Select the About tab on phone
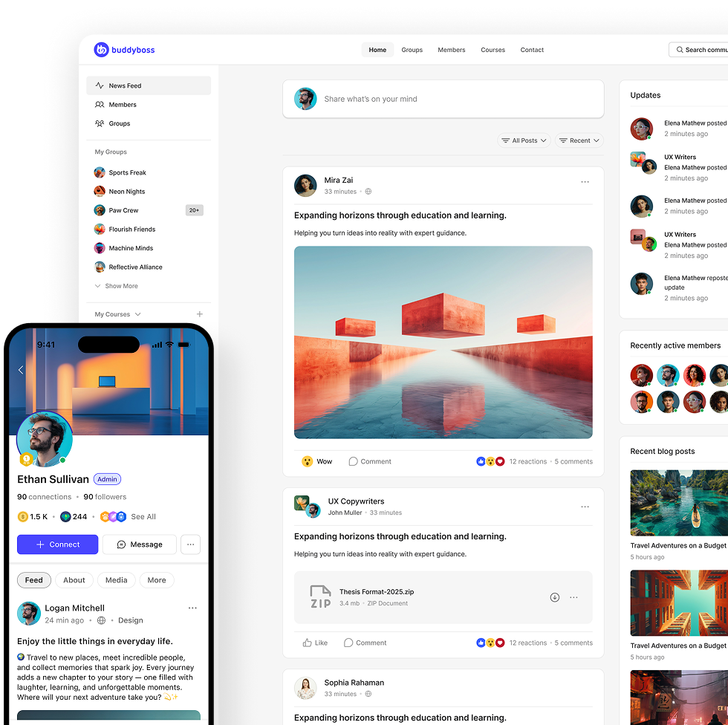The width and height of the screenshot is (728, 725). pyautogui.click(x=74, y=580)
